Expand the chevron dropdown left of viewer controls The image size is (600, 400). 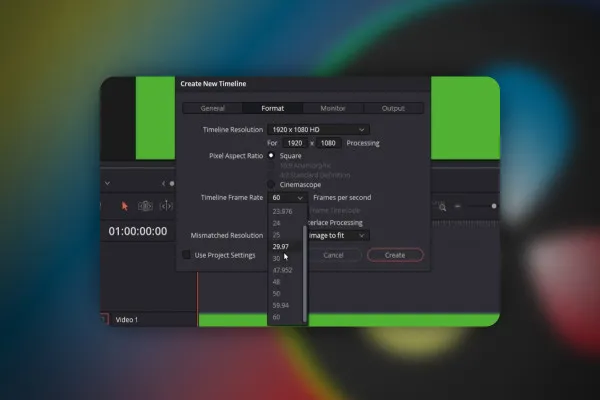pos(108,183)
